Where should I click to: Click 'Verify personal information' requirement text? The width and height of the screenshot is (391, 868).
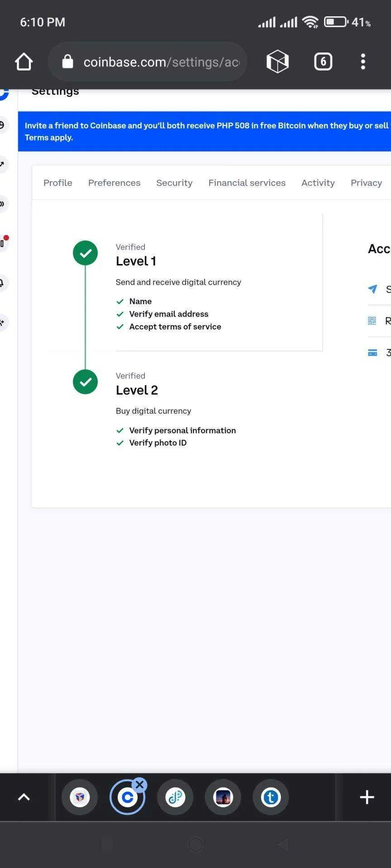[x=182, y=430]
